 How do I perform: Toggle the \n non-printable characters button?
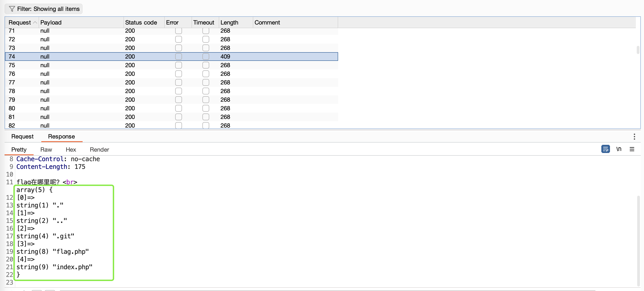pos(619,149)
